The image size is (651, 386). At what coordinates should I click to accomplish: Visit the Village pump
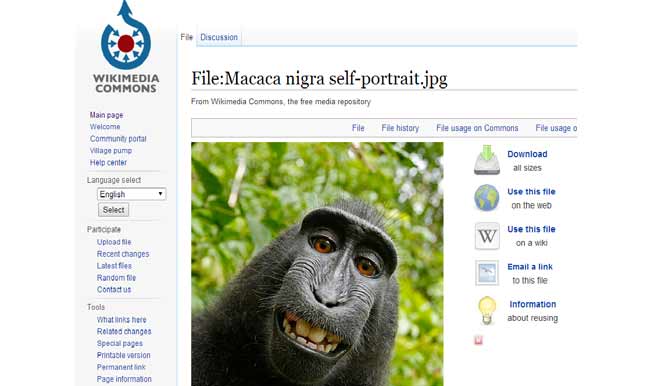click(x=111, y=151)
